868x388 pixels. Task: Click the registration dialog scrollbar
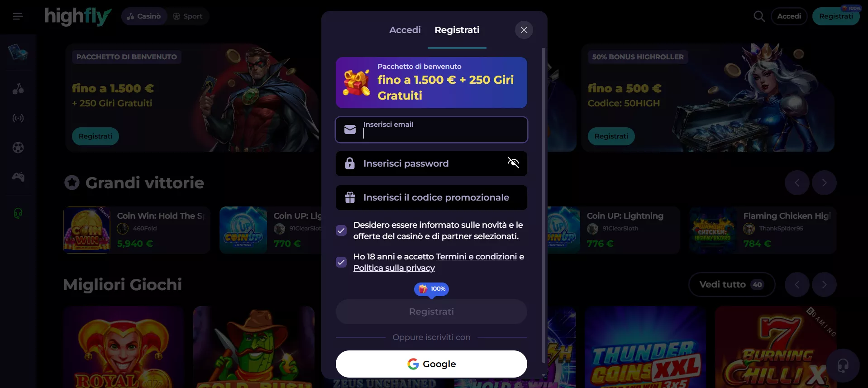pyautogui.click(x=544, y=205)
